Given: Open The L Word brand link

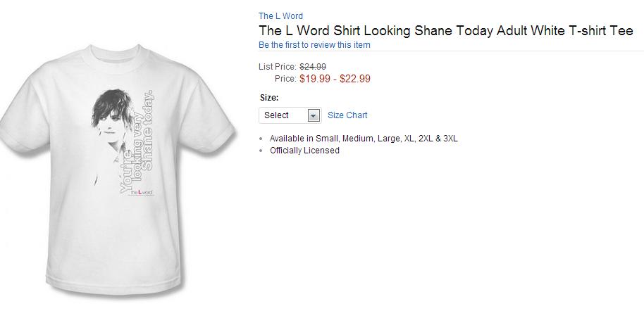Looking at the screenshot, I should tap(280, 16).
